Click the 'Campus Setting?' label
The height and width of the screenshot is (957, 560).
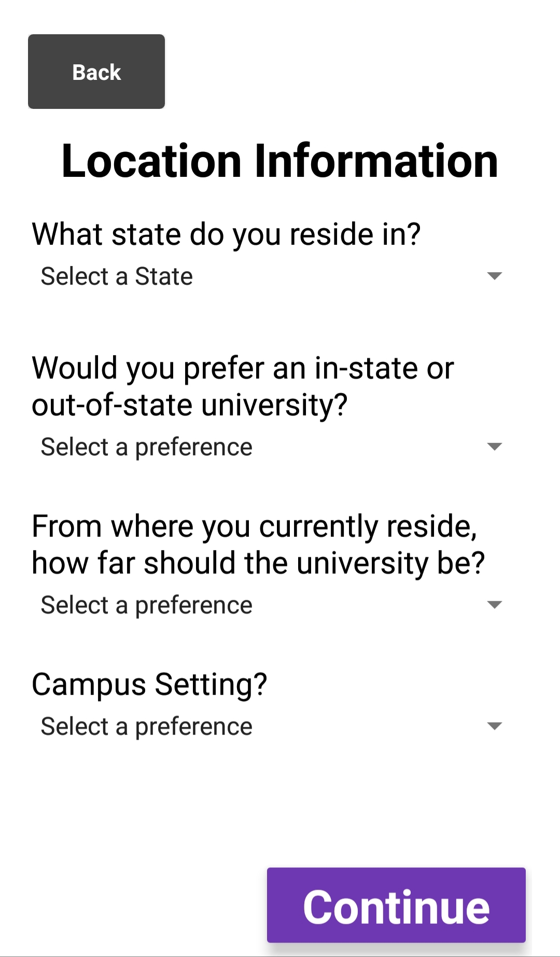149,685
